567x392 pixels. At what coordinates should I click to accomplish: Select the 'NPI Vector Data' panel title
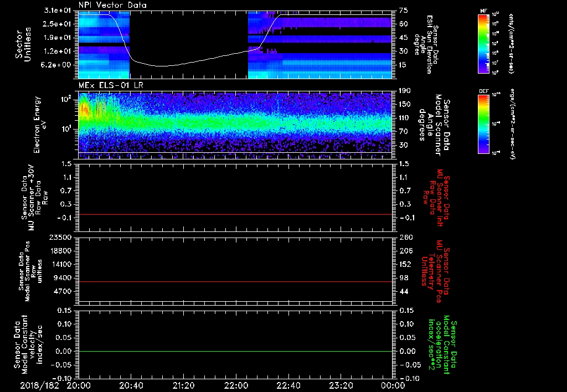[x=112, y=5]
